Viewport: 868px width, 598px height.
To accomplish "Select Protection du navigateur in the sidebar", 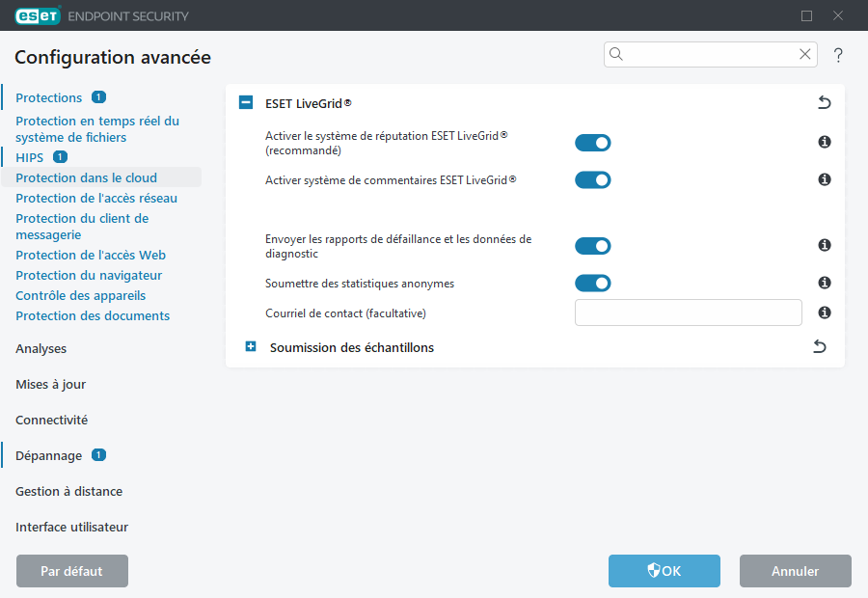I will pos(85,274).
